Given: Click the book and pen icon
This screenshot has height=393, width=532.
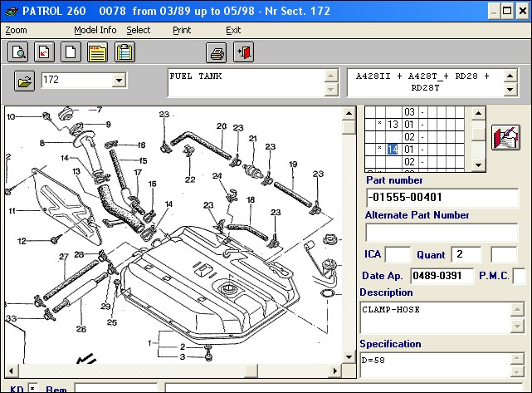Looking at the screenshot, I should tap(506, 137).
